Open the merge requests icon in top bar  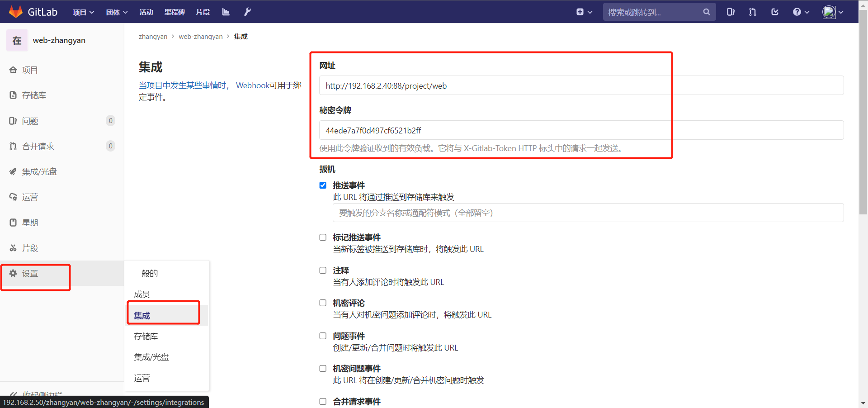[x=752, y=12]
